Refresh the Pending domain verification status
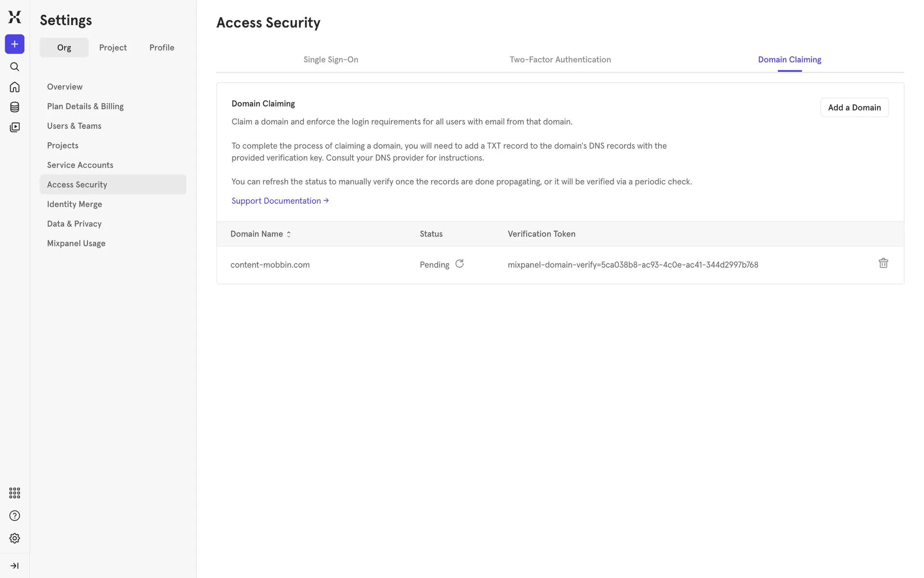924x578 pixels. click(x=460, y=263)
